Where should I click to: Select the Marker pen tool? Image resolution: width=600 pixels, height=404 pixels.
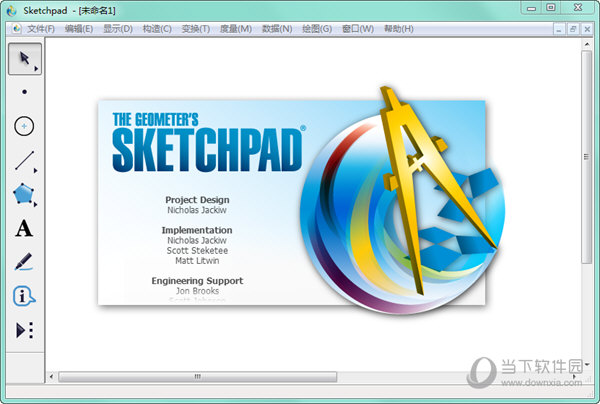click(24, 262)
